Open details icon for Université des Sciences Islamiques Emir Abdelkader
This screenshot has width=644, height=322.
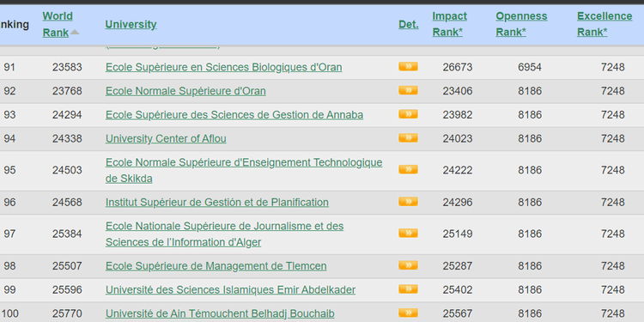tap(408, 289)
